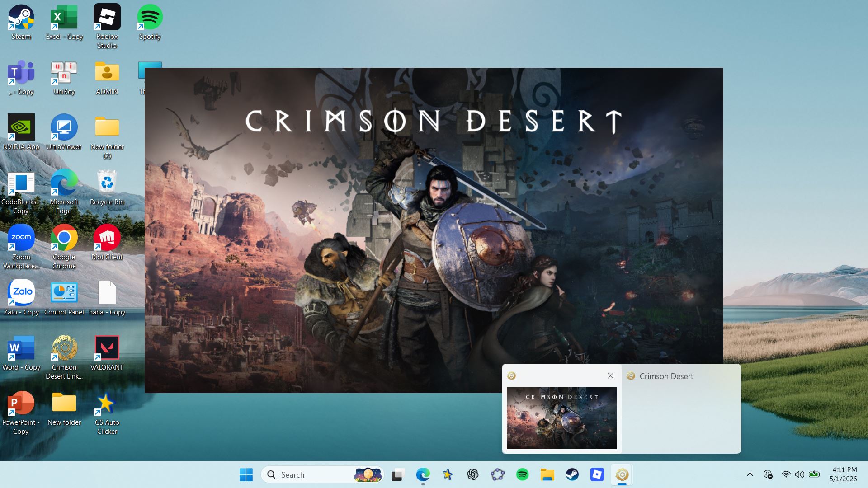Launch Crimson Desert Link desktop shortcut

64,357
